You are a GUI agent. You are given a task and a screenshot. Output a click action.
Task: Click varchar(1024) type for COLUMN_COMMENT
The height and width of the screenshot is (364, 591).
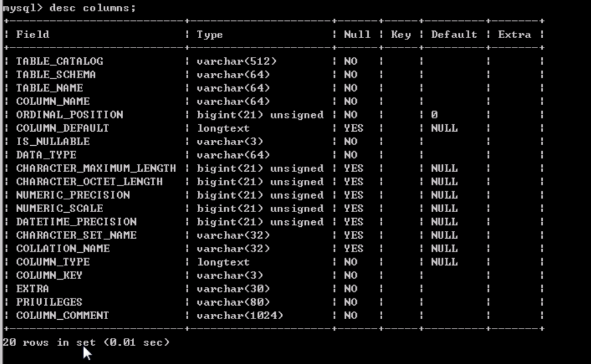pos(240,316)
